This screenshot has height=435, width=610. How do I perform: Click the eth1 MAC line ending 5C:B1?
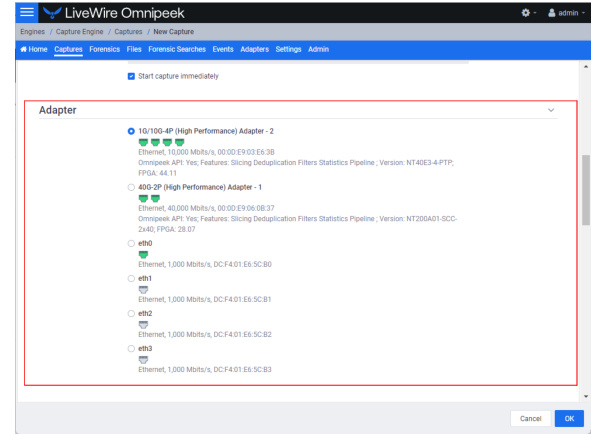205,299
